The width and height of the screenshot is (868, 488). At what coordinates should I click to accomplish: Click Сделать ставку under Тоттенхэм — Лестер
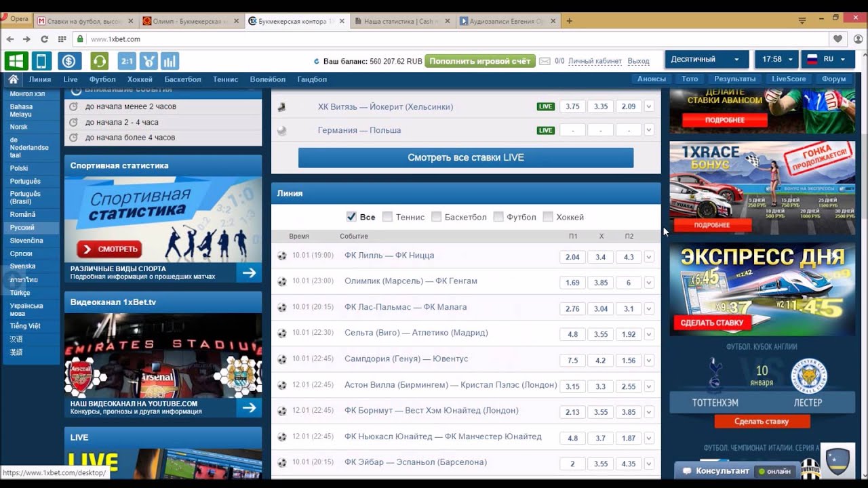click(x=762, y=422)
